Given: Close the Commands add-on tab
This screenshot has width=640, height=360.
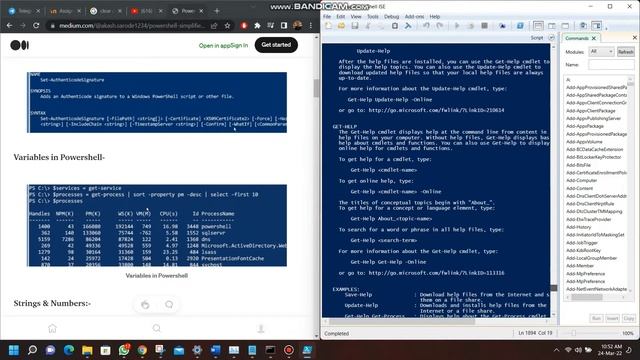Looking at the screenshot, I should coord(594,38).
